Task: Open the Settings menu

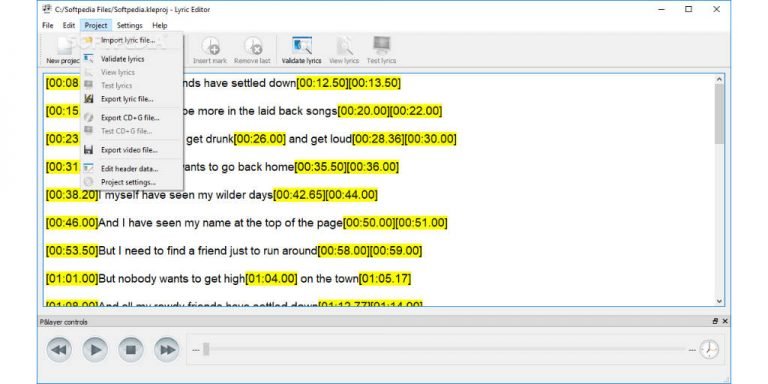Action: 129,25
